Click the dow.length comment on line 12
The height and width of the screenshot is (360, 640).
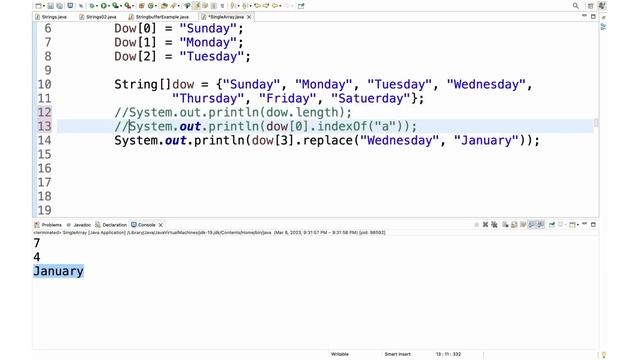(x=233, y=112)
